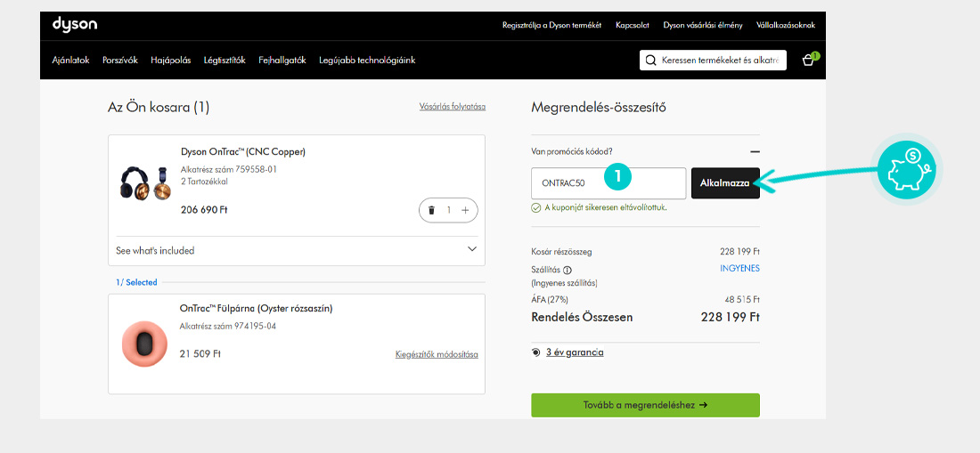Click Kiegészítők módosítása link
The width and height of the screenshot is (980, 453).
[x=437, y=354]
